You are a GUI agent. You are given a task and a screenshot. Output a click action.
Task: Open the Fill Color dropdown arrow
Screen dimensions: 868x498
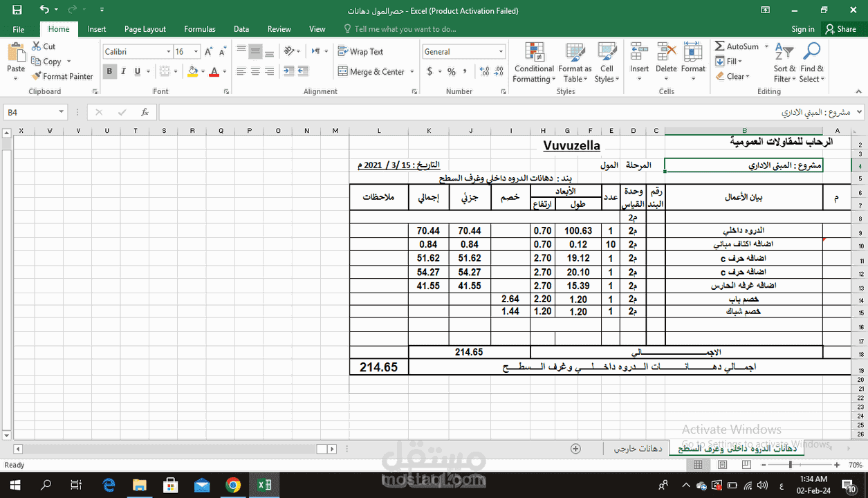click(203, 72)
